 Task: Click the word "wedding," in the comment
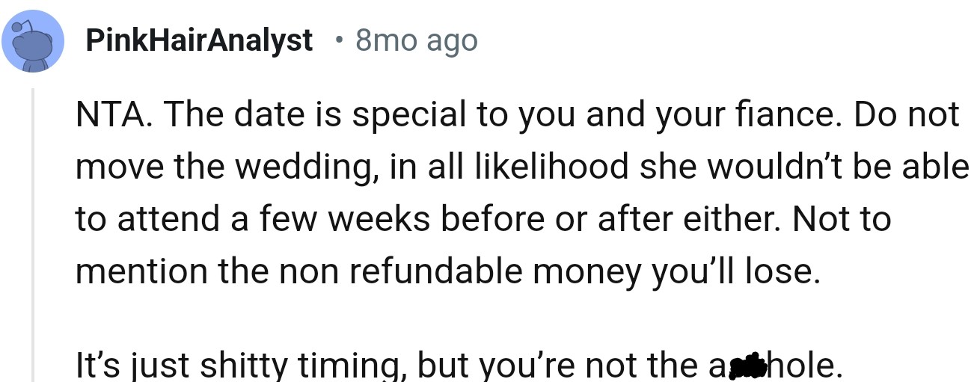pos(299,167)
